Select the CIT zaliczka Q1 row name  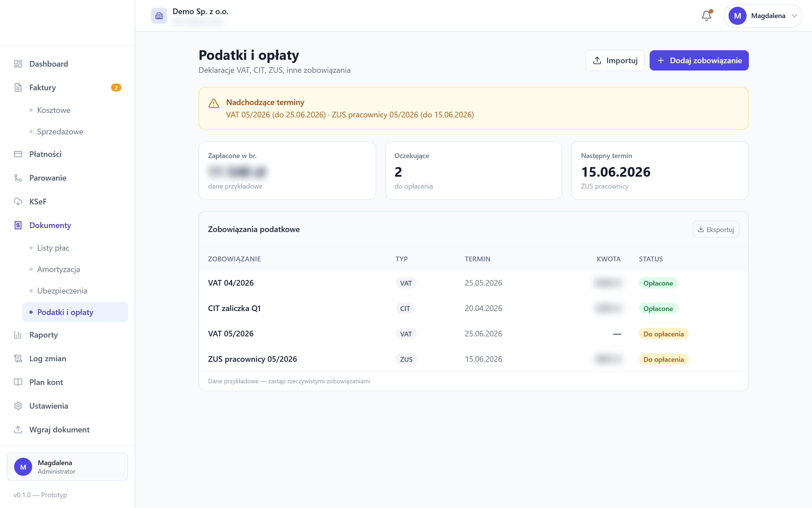pyautogui.click(x=234, y=308)
